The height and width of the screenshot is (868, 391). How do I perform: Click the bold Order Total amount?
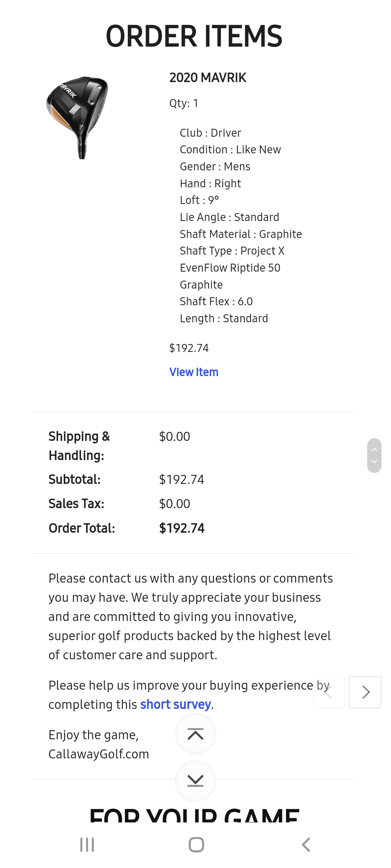(182, 528)
